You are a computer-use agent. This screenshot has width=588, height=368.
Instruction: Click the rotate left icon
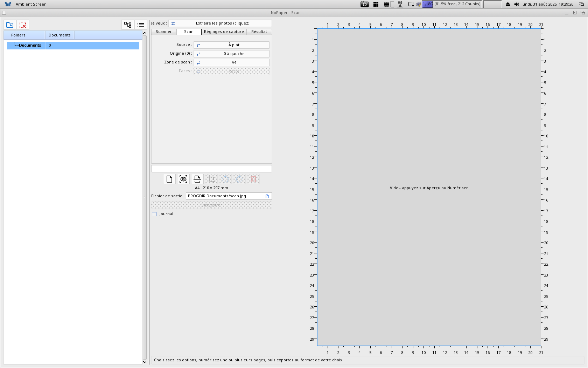(x=225, y=179)
